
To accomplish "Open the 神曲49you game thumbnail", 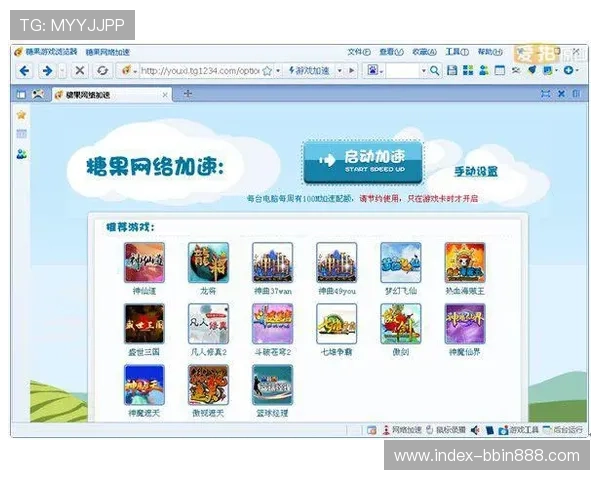I will point(337,263).
